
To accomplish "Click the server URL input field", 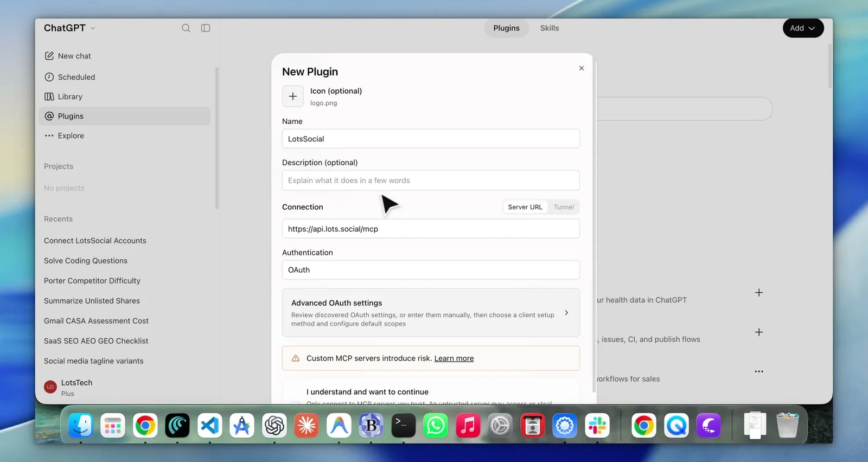I will [x=431, y=229].
